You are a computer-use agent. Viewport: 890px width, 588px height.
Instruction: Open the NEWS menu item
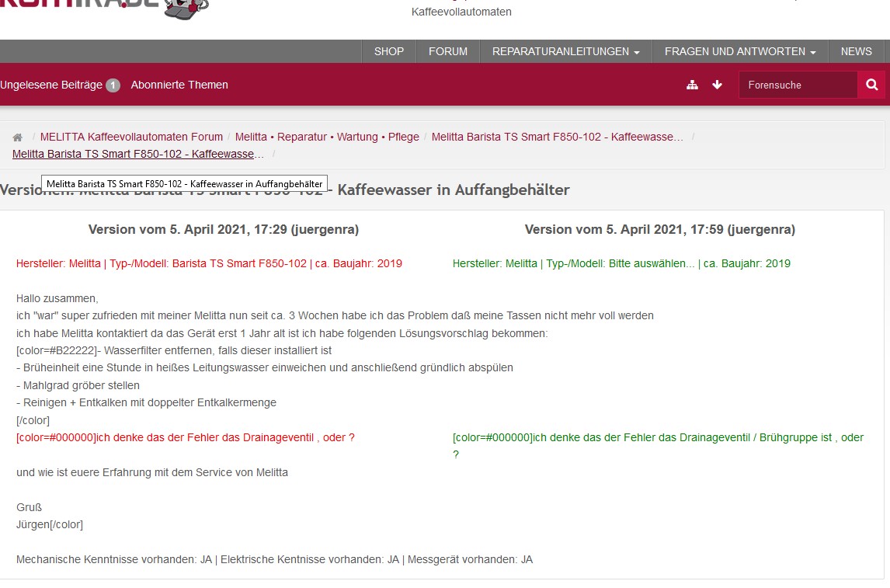(x=856, y=51)
